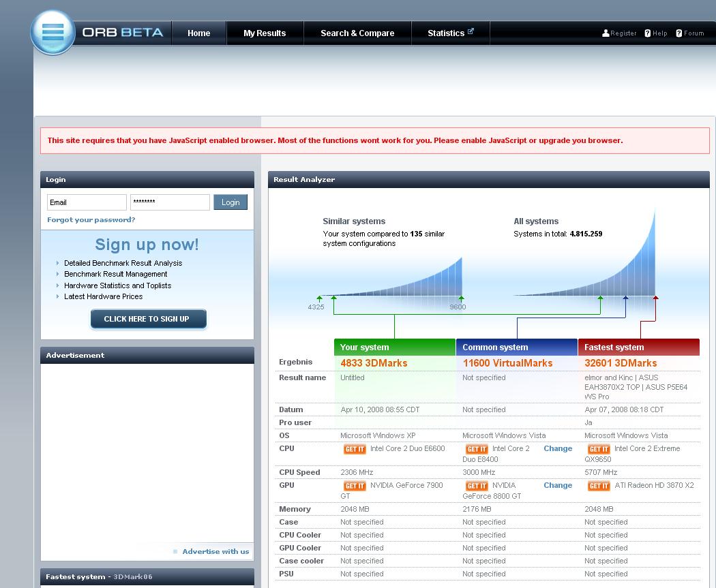The image size is (716, 588).
Task: Click the Help question mark icon
Action: [648, 33]
